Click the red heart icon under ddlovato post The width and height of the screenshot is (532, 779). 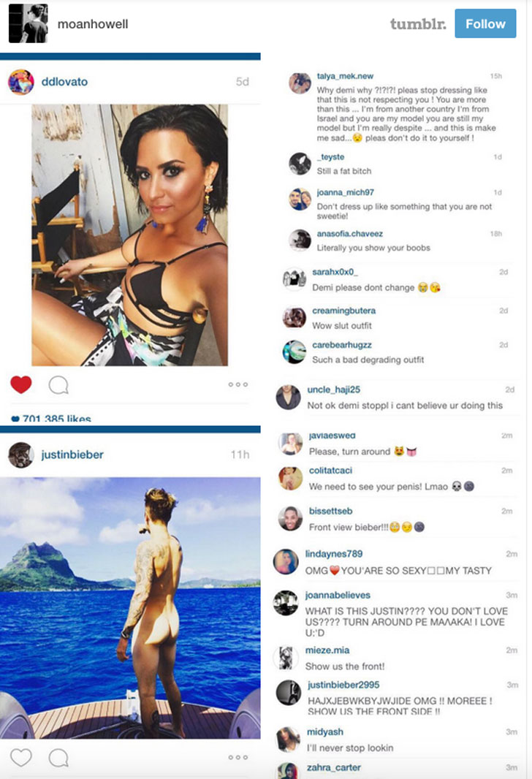click(x=21, y=384)
